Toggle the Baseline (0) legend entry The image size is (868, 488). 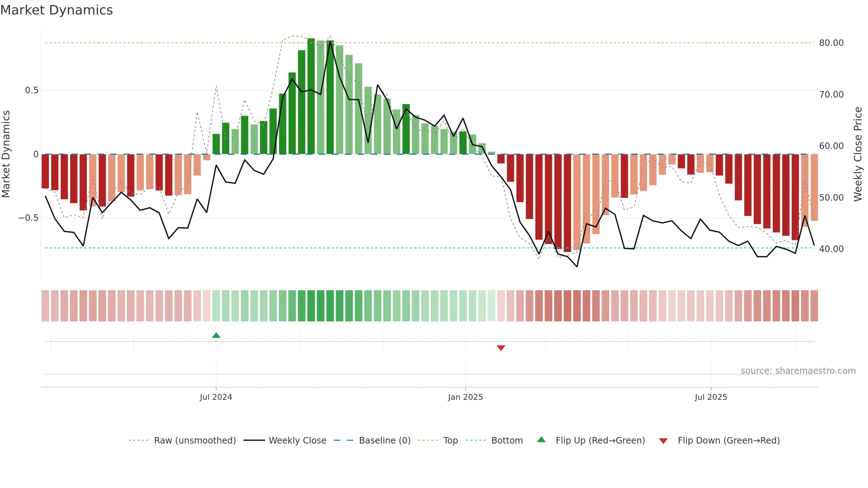(372, 440)
